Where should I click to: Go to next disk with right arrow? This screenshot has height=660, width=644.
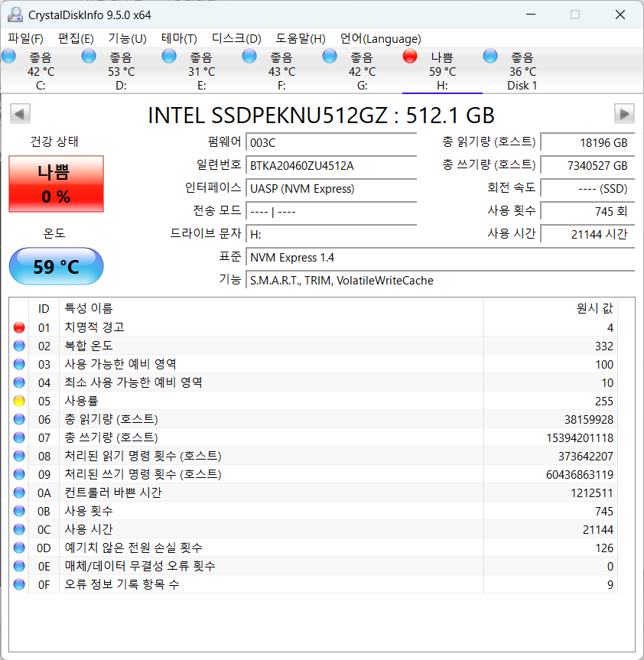624,114
